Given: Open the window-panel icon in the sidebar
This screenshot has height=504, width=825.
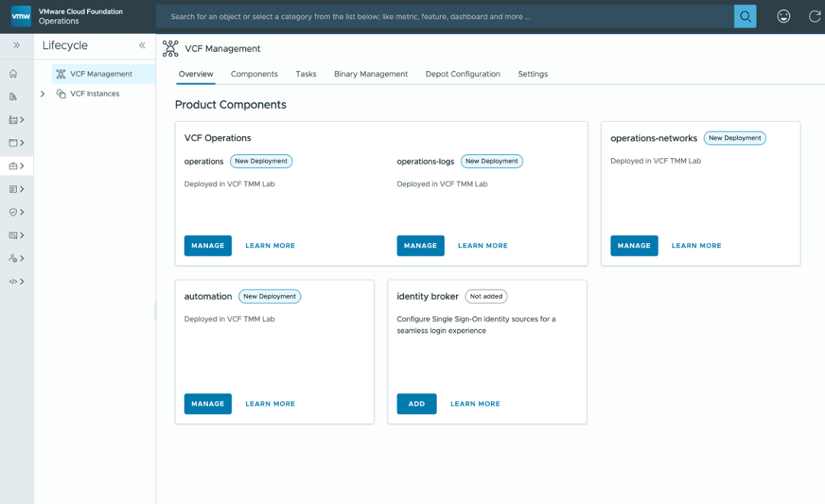Looking at the screenshot, I should click(x=13, y=143).
